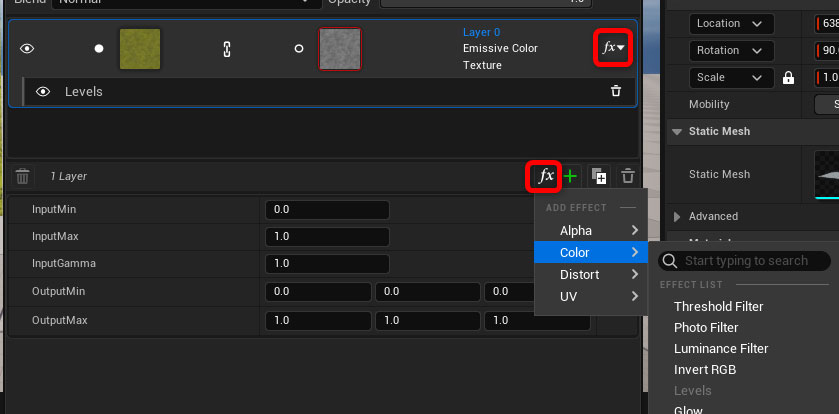Duplicate the layer using the copy icon
Screen dimensions: 839x414
(599, 176)
